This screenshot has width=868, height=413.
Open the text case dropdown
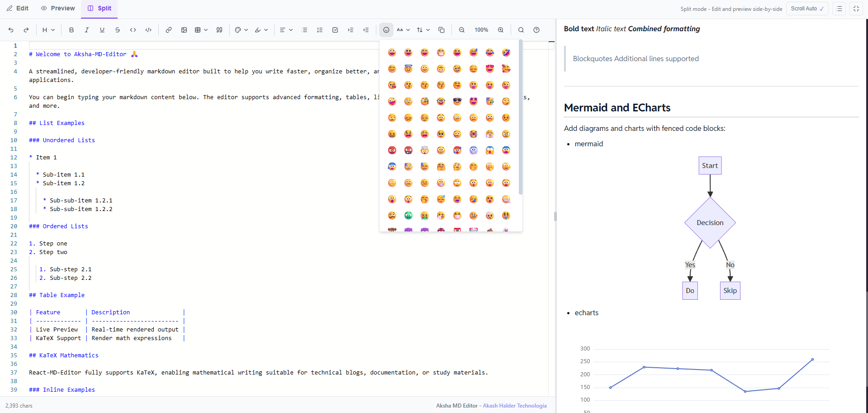tap(403, 30)
